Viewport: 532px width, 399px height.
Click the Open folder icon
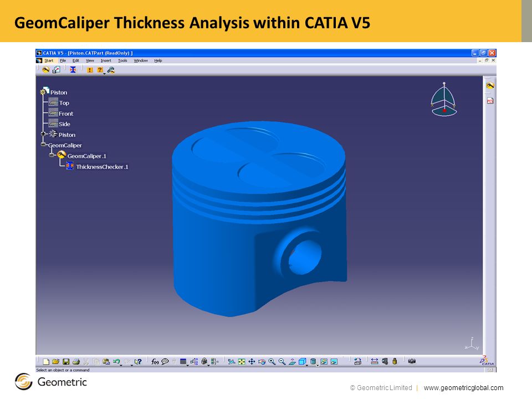pyautogui.click(x=55, y=362)
